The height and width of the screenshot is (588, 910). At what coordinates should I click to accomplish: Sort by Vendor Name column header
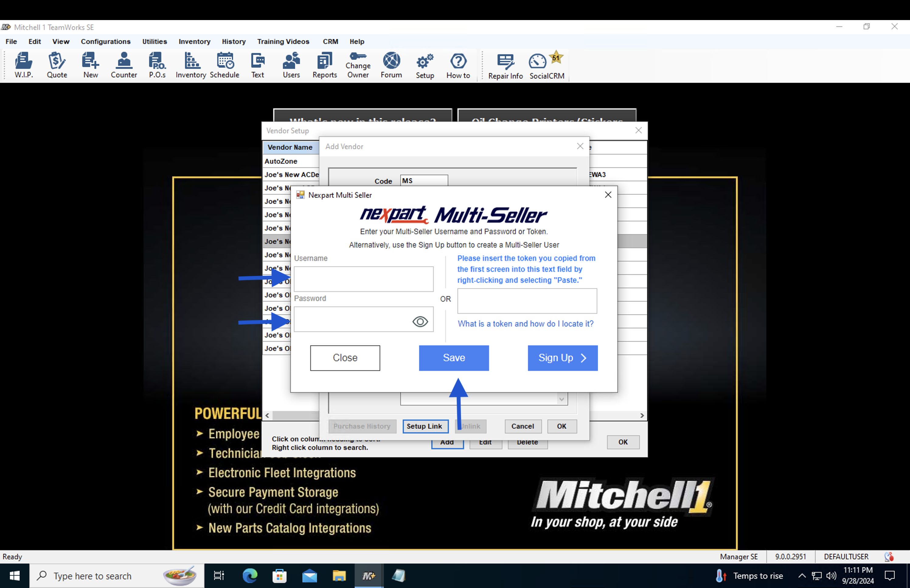pyautogui.click(x=290, y=147)
